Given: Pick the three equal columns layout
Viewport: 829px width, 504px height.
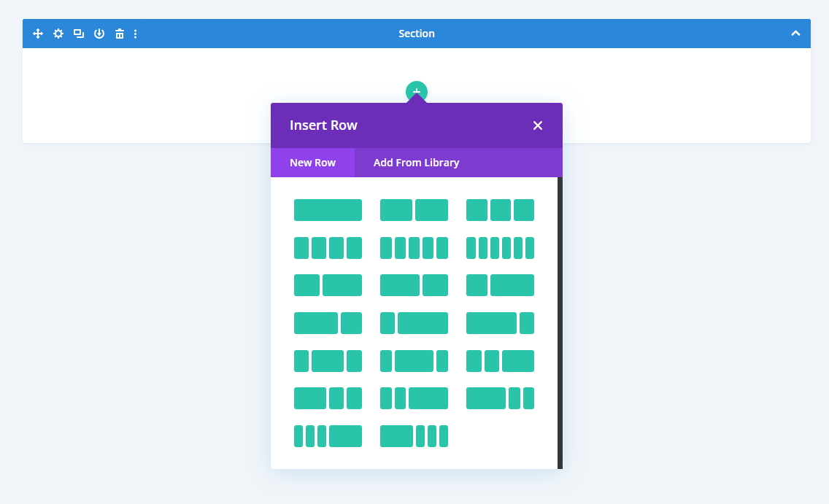Looking at the screenshot, I should click(x=500, y=210).
